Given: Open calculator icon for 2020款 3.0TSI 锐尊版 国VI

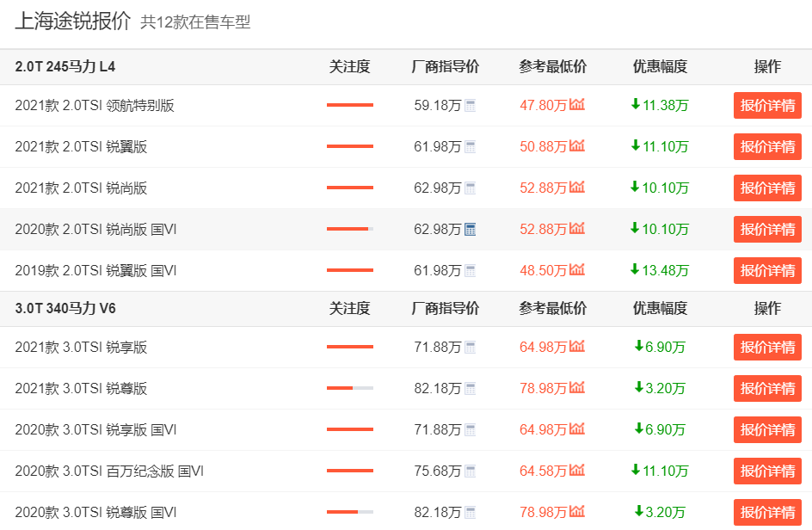Looking at the screenshot, I should pyautogui.click(x=471, y=513).
